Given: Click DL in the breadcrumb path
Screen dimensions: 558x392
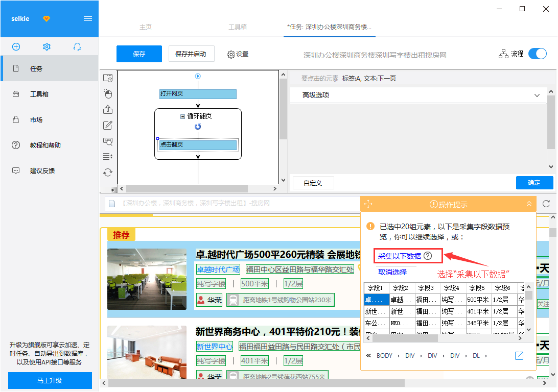Looking at the screenshot, I should click(476, 356).
